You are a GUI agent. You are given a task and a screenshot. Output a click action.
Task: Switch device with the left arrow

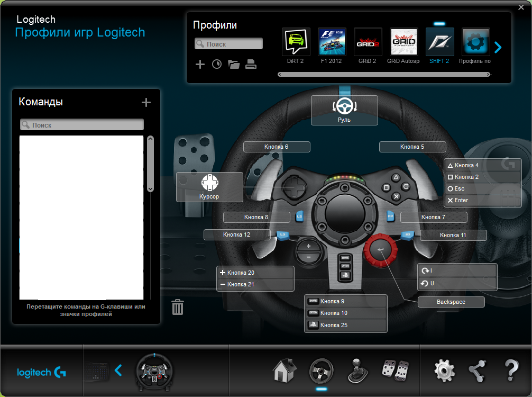[x=118, y=371]
